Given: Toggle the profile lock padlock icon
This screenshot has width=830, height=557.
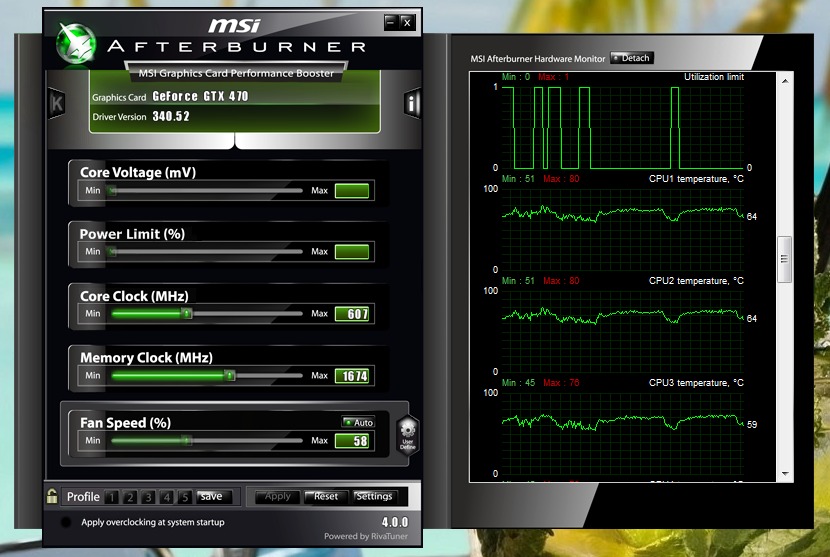Looking at the screenshot, I should (52, 497).
